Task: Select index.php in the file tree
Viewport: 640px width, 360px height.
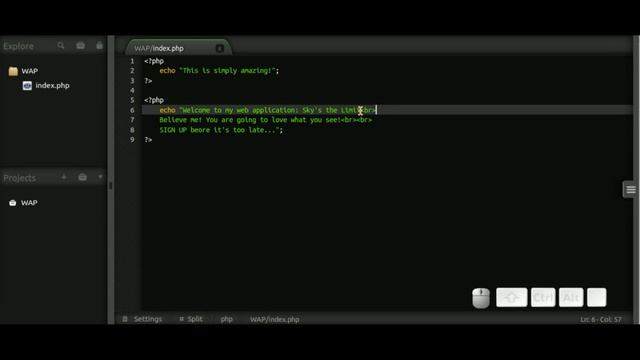Action: click(x=52, y=86)
